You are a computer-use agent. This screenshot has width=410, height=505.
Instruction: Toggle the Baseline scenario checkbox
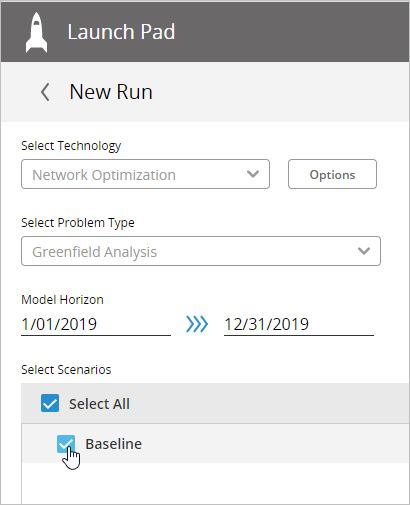pos(66,444)
